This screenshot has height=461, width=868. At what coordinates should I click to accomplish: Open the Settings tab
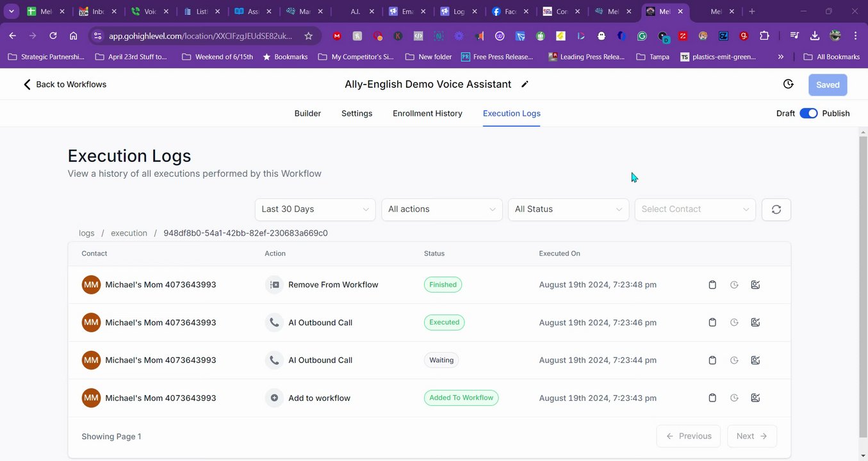pyautogui.click(x=357, y=113)
